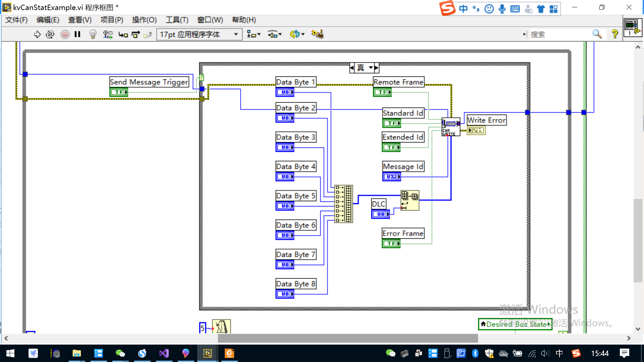Select Data Byte 5 U8 terminal
644x362 pixels.
click(x=285, y=206)
